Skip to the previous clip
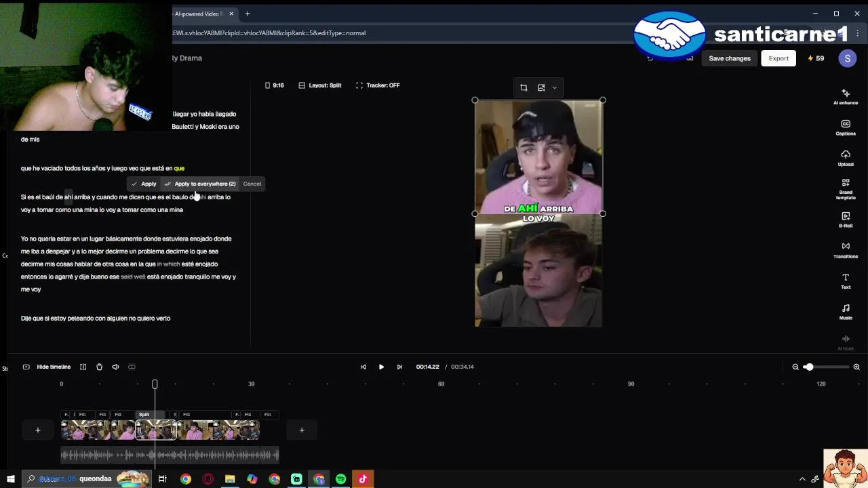 point(363,367)
